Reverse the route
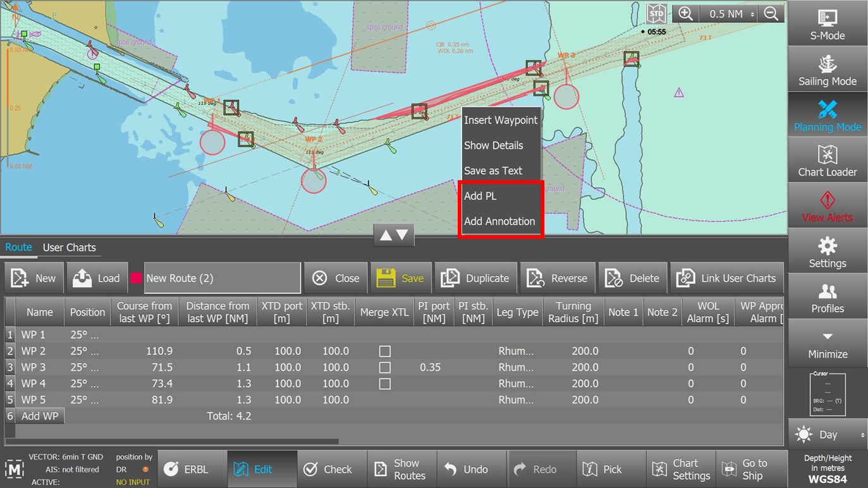This screenshot has height=488, width=868. tap(558, 278)
